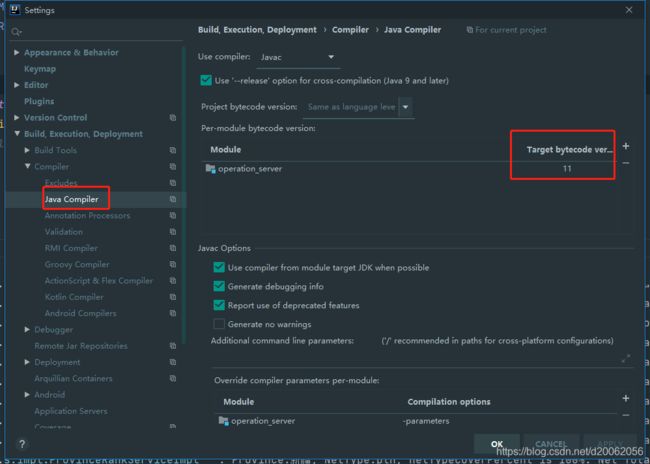Expand the Android tree node
Image resolution: width=650 pixels, height=464 pixels.
pyautogui.click(x=27, y=394)
